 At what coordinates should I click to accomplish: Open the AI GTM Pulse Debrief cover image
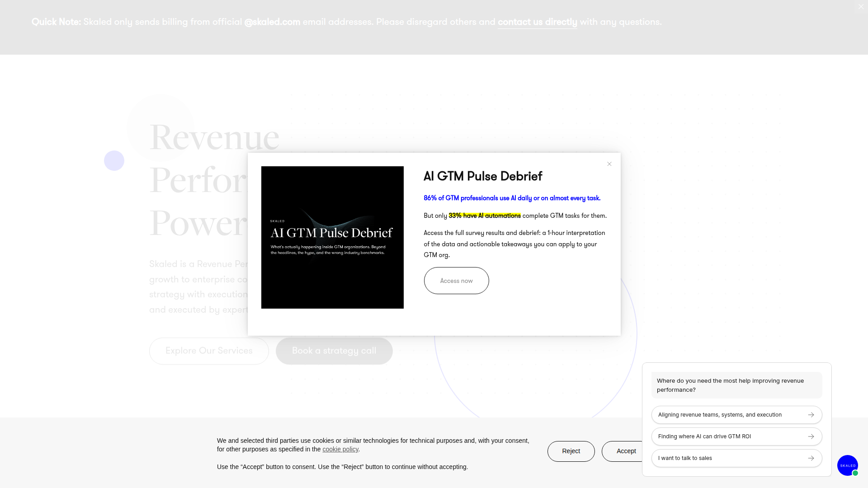(x=332, y=238)
